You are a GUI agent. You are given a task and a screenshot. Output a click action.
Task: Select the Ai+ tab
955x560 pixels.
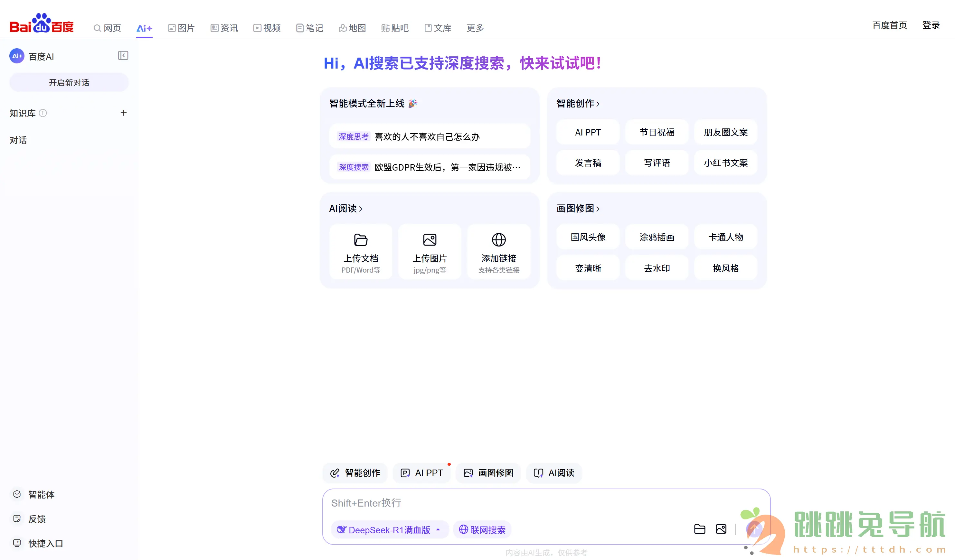(144, 28)
